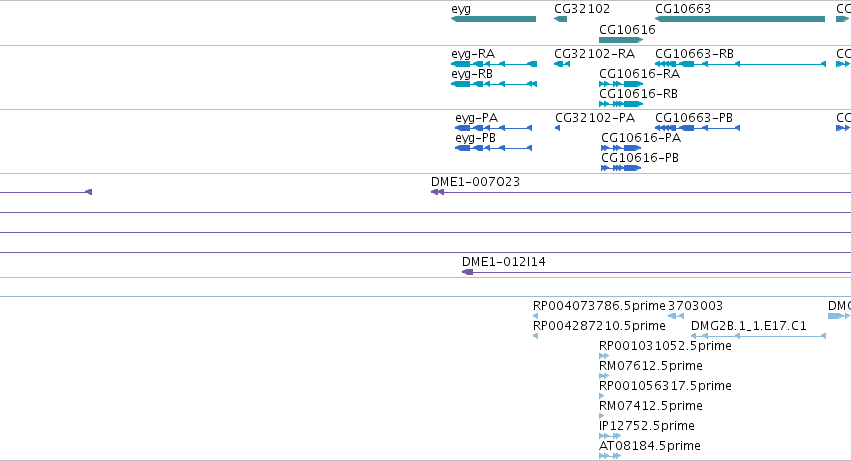Select the eyg-RB transcript
This screenshot has width=851, height=461.
494,84
